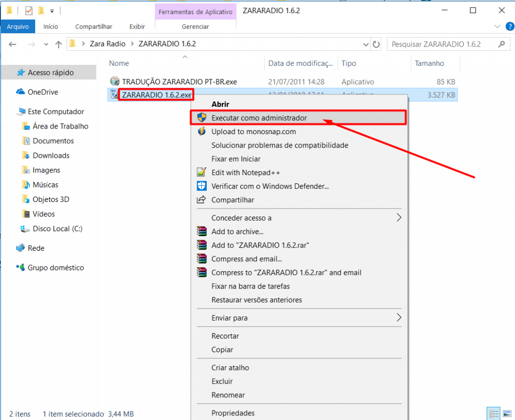This screenshot has height=420, width=515.
Task: Click the Notepad++ icon in context menu
Action: pos(202,172)
